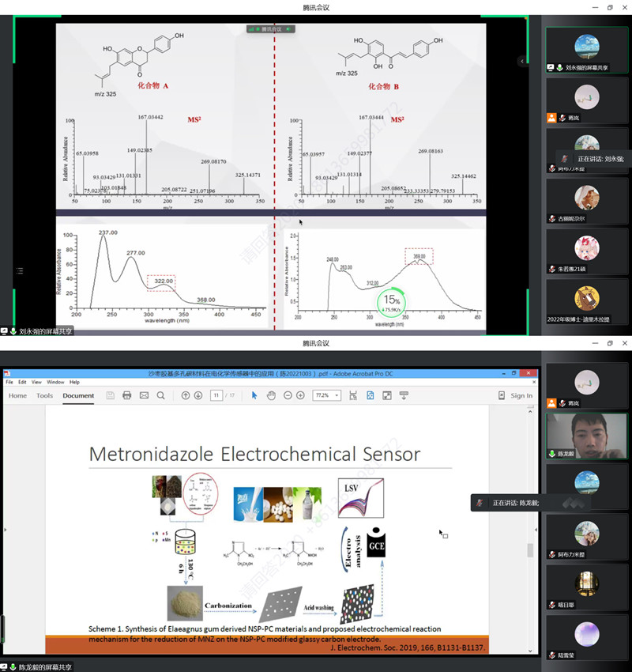The width and height of the screenshot is (632, 672).
Task: Go to previous page with up arrow
Action: [186, 395]
